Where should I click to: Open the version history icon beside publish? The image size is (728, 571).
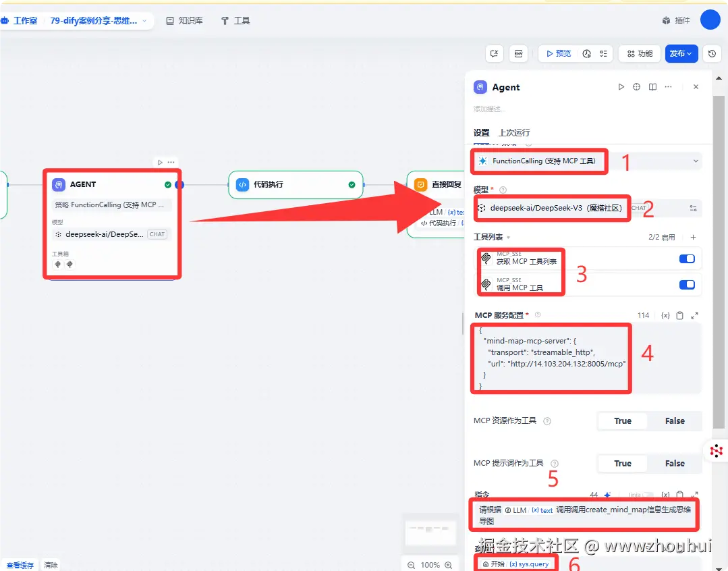(x=712, y=53)
